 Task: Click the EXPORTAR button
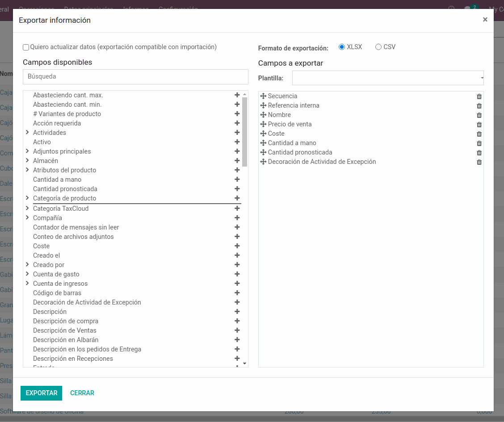[41, 393]
